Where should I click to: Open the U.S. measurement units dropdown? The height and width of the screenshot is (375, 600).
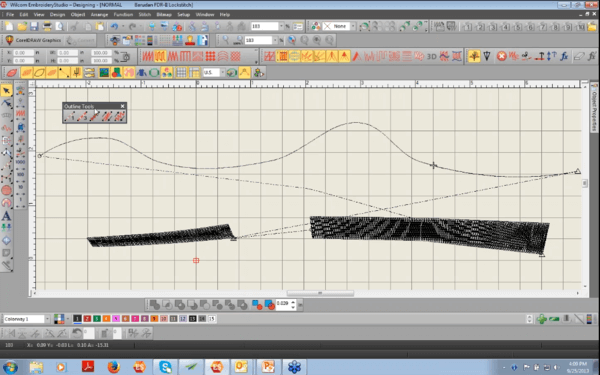(x=222, y=72)
